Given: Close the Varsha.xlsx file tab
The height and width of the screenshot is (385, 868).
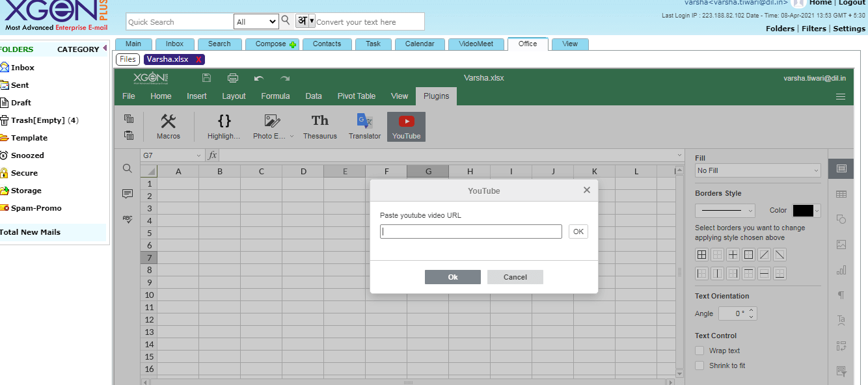Looking at the screenshot, I should click(199, 59).
